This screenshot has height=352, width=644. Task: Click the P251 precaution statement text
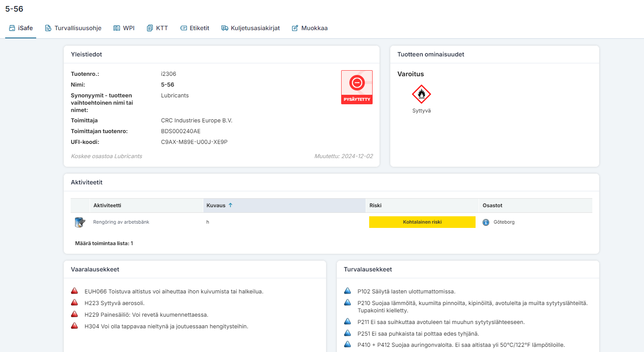pos(418,333)
